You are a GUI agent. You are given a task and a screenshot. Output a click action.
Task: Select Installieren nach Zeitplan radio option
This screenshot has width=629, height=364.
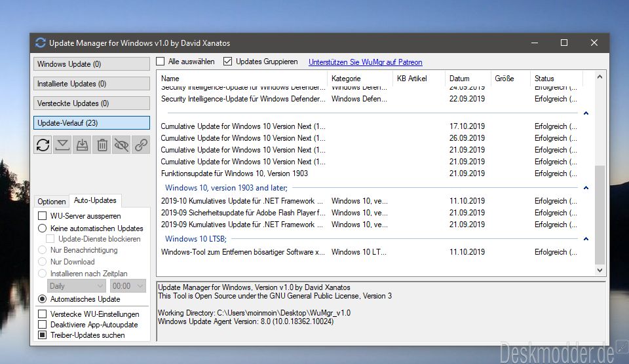pos(42,274)
